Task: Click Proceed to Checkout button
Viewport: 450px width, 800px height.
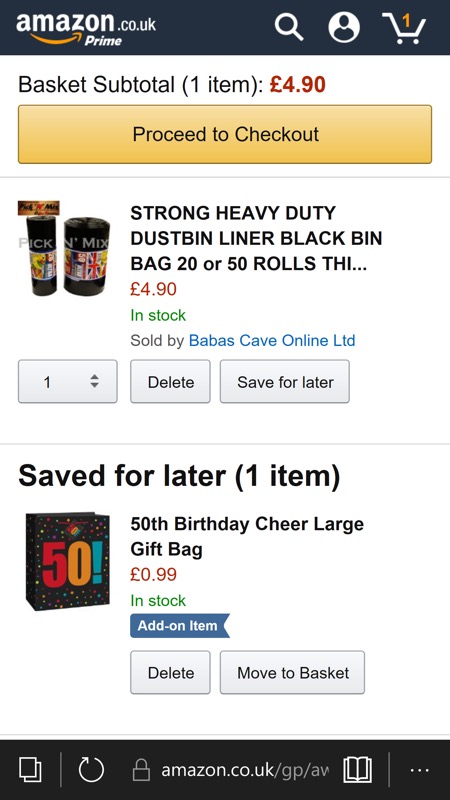Action: [225, 134]
